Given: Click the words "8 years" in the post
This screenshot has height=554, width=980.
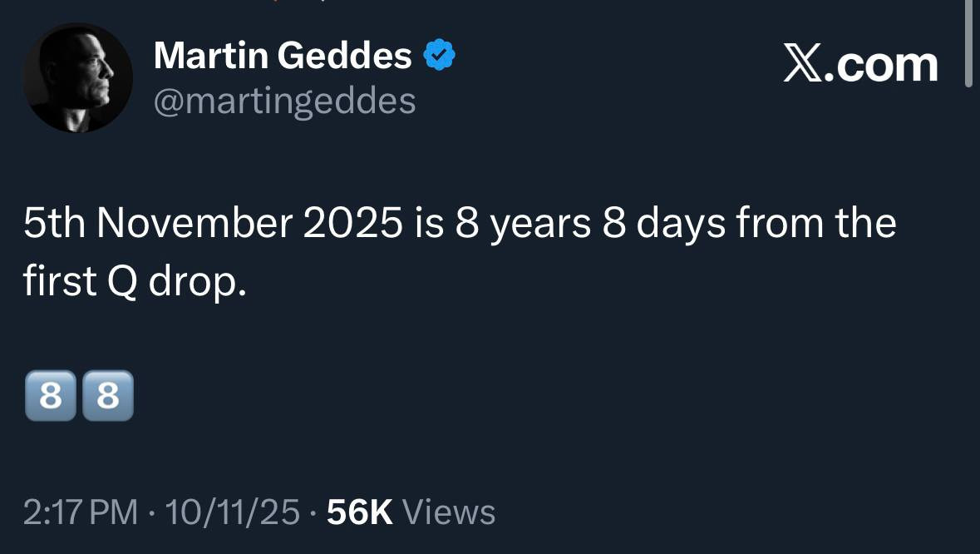Looking at the screenshot, I should [522, 225].
